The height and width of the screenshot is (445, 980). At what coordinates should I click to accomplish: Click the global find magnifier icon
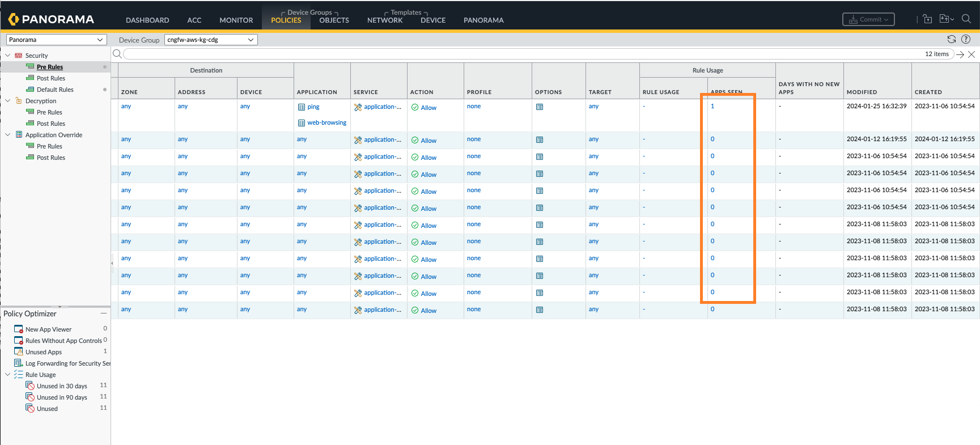tap(966, 19)
